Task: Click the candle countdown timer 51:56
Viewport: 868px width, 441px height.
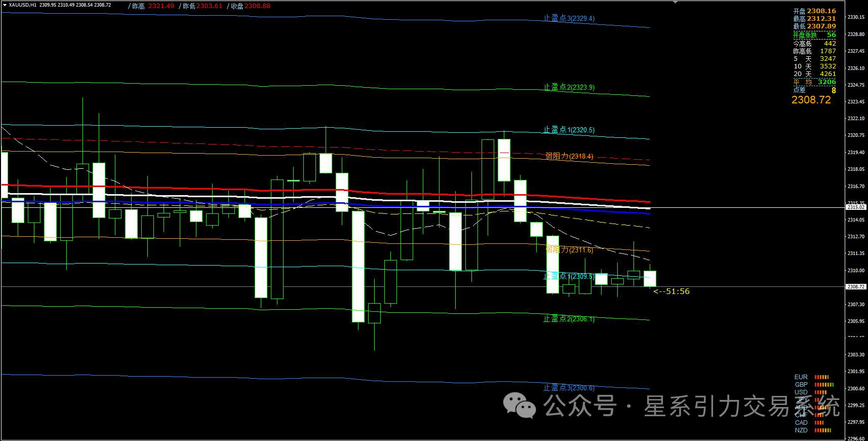Action: coord(672,291)
